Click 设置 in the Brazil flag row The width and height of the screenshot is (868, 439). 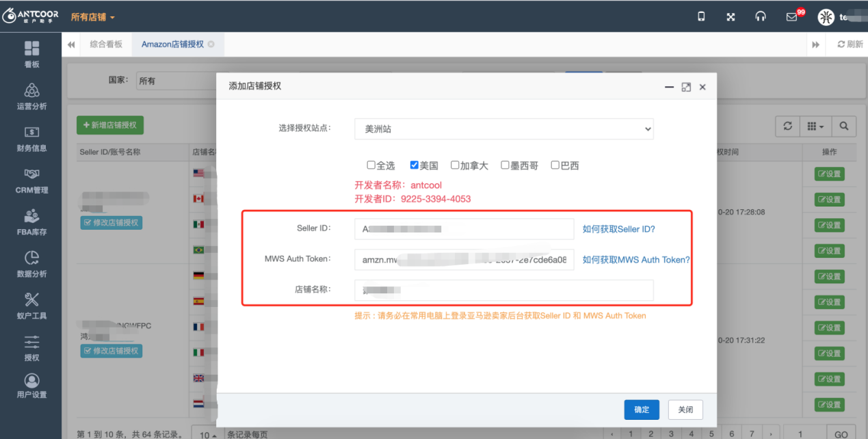coord(829,251)
